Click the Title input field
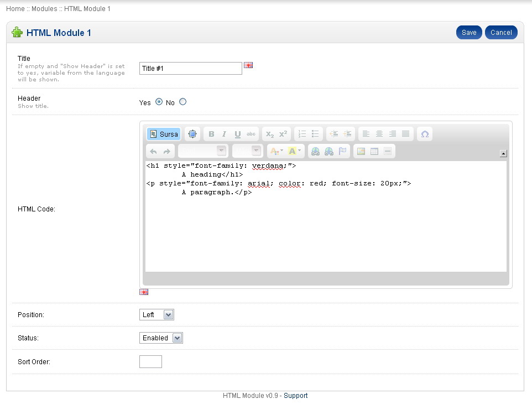This screenshot has height=404, width=532. point(191,68)
